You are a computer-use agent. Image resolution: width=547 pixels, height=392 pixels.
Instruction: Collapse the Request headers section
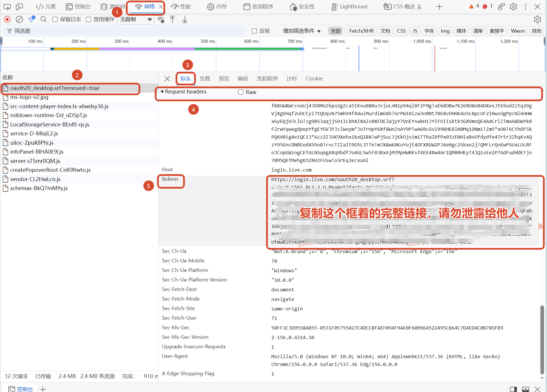point(183,92)
